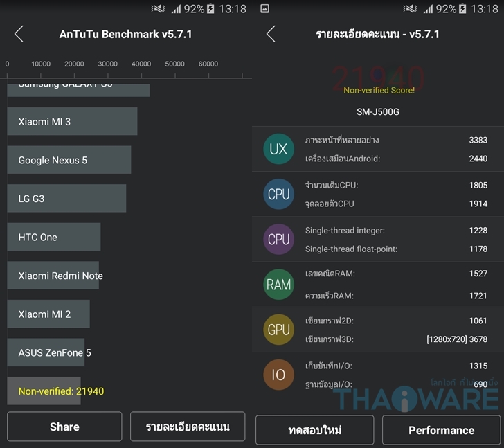Select the LG G3 bar
The image size is (504, 448).
66,198
